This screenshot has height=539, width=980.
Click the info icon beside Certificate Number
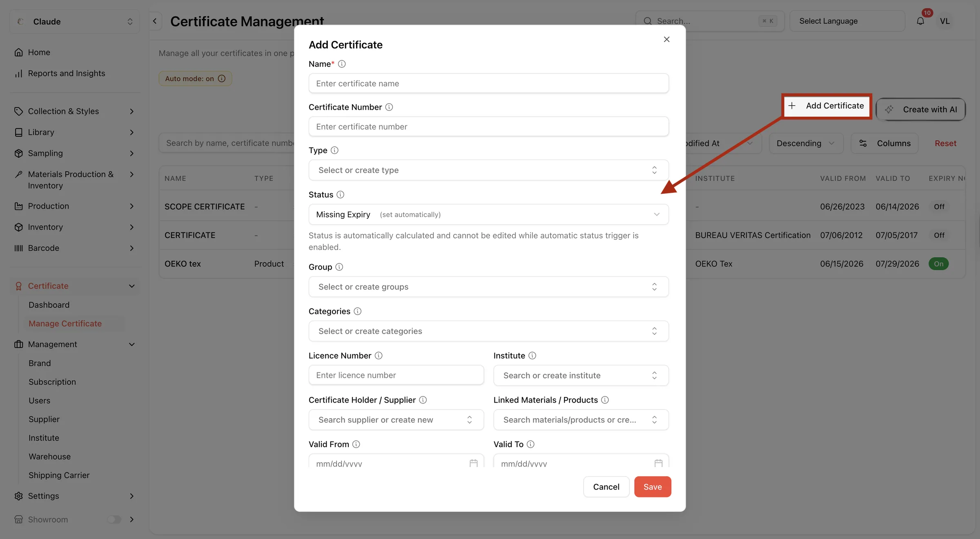tap(389, 107)
